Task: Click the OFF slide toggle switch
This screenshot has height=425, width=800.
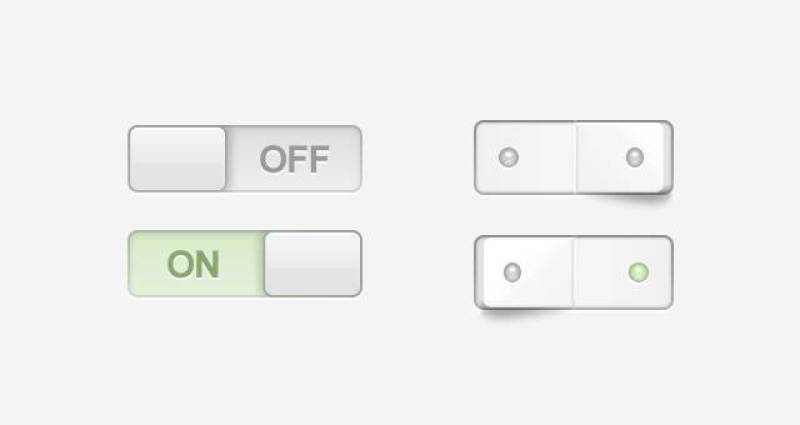Action: click(x=244, y=158)
